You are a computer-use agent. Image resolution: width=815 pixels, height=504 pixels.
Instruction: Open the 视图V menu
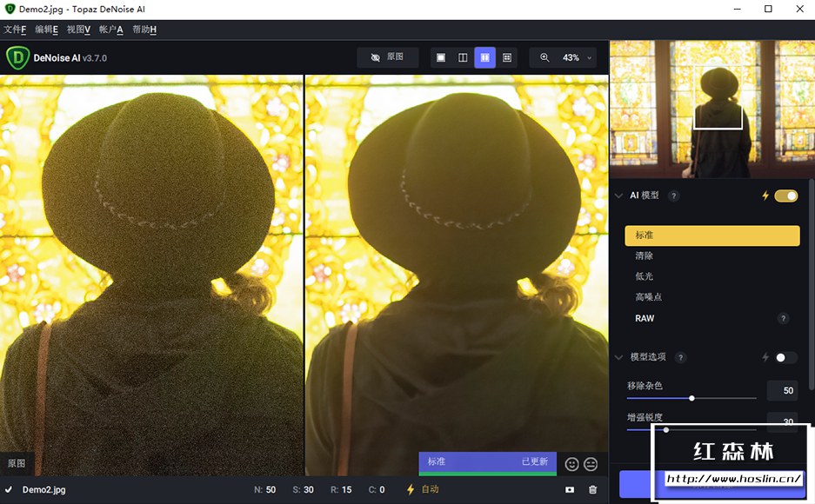[x=78, y=30]
